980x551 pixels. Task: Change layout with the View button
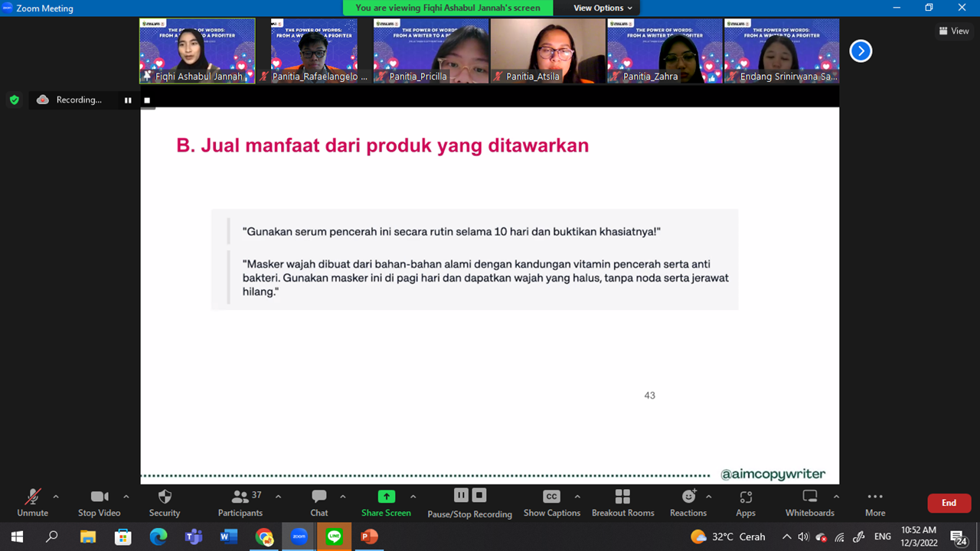pos(954,31)
